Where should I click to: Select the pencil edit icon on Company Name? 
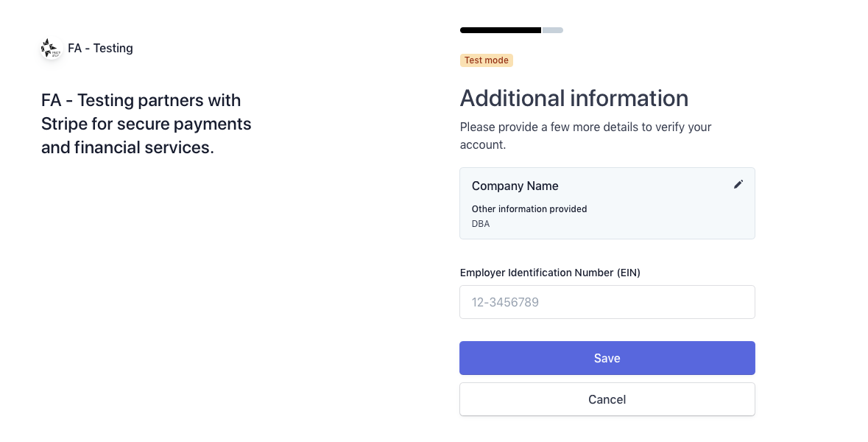coord(738,184)
